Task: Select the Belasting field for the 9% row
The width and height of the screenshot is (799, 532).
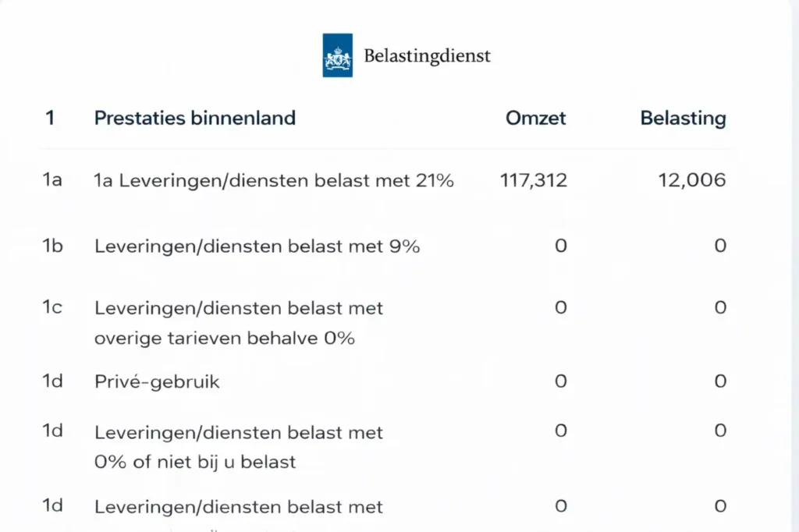Action: point(720,246)
